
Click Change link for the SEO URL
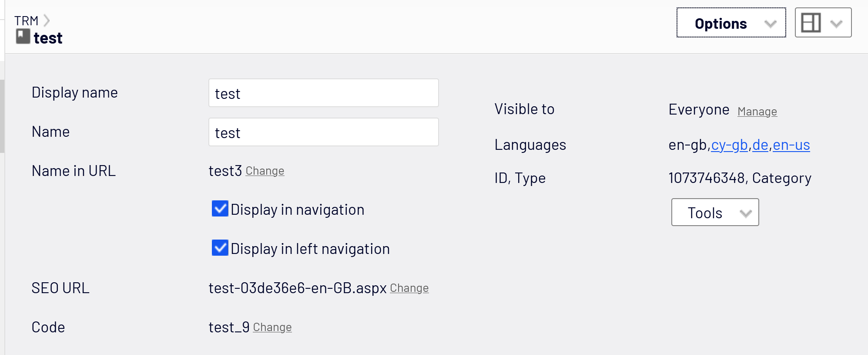coord(409,288)
